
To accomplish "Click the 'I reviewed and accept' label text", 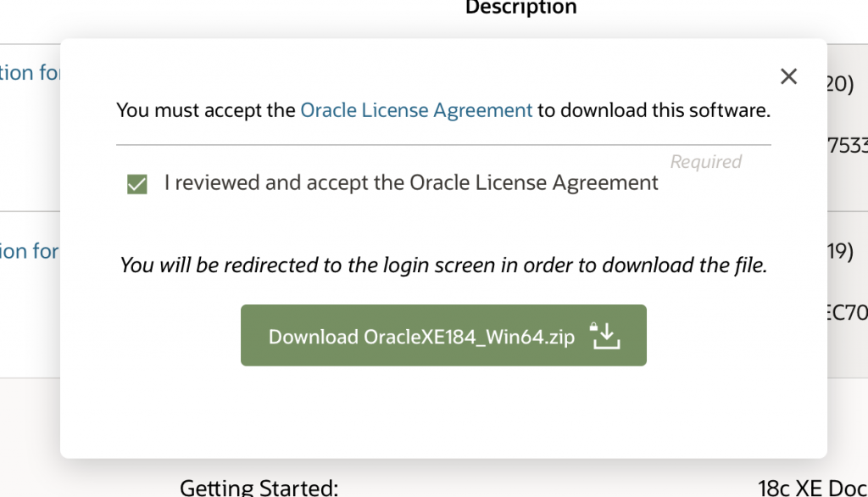I will pyautogui.click(x=411, y=182).
